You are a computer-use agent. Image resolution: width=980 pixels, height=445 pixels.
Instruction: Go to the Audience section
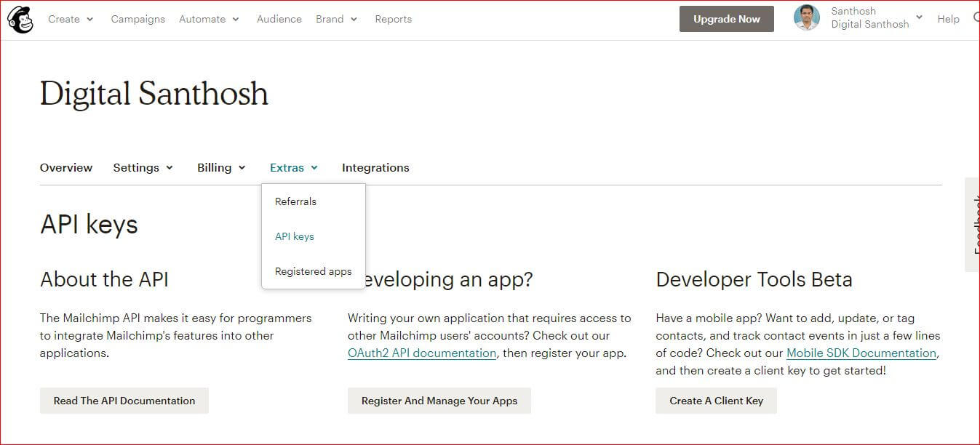click(279, 19)
